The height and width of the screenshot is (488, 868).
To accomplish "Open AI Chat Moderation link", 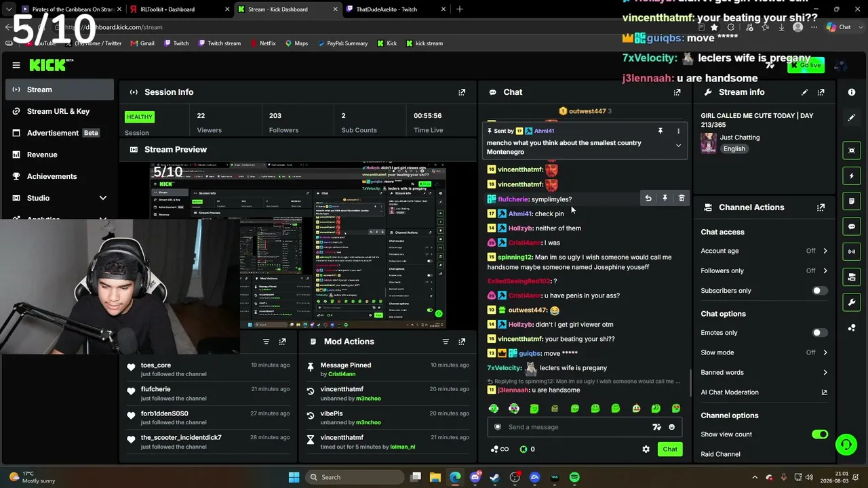I will 764,392.
